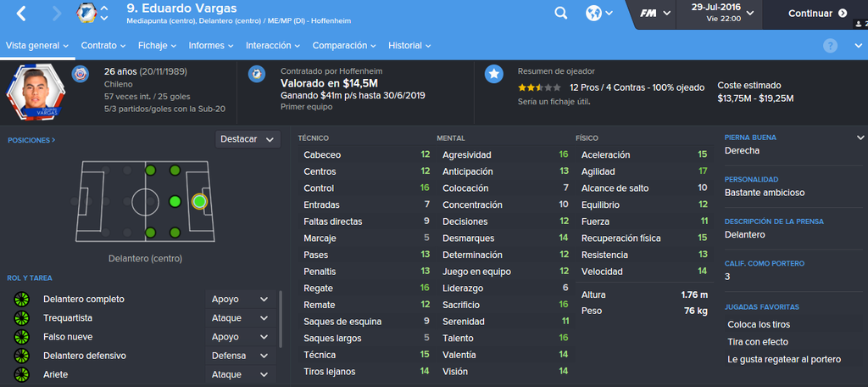Click the Hoffenheim club badge icon

[x=256, y=73]
